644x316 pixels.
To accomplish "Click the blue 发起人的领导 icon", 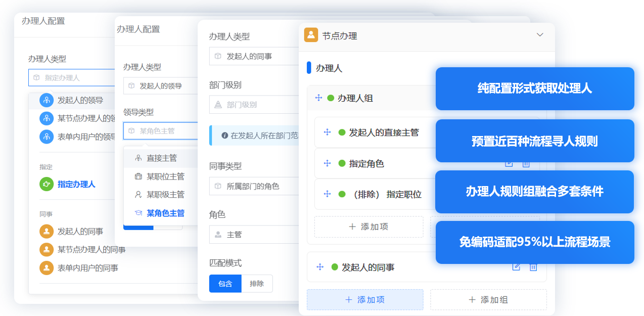I will tap(47, 100).
